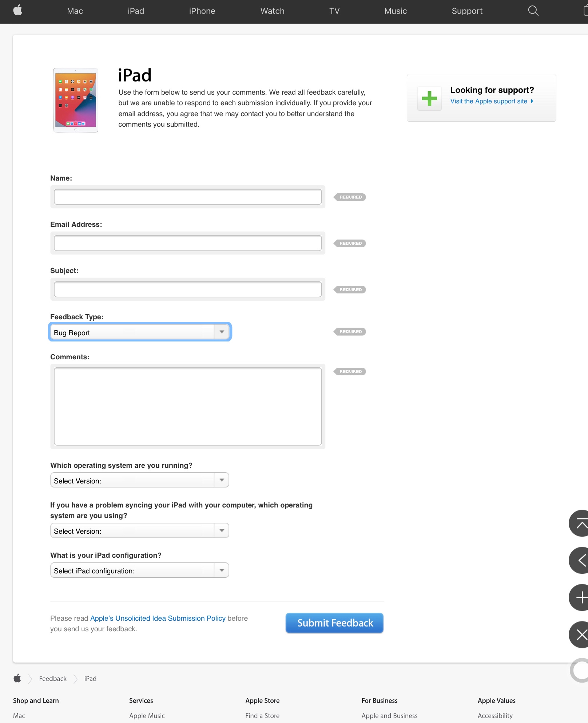Image resolution: width=588 pixels, height=723 pixels.
Task: Open the iPad configuration dropdown
Action: click(140, 570)
